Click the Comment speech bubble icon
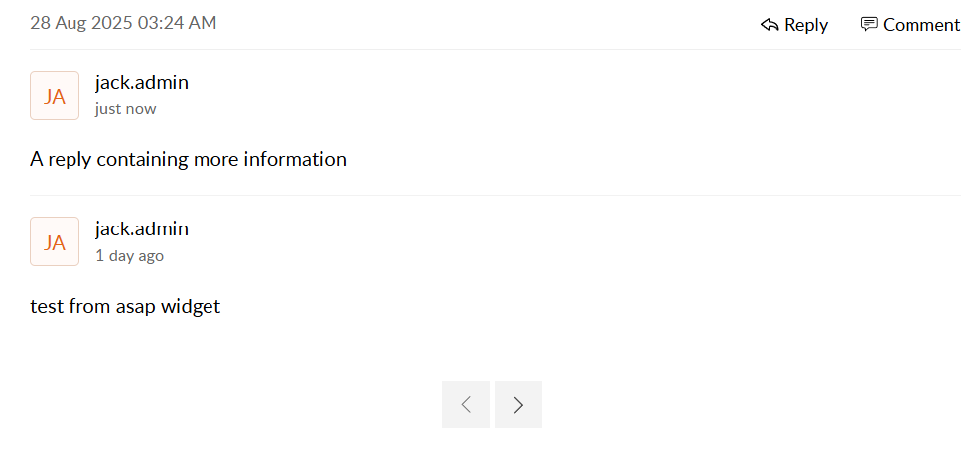Viewport: 980px width, 451px height. coord(869,25)
